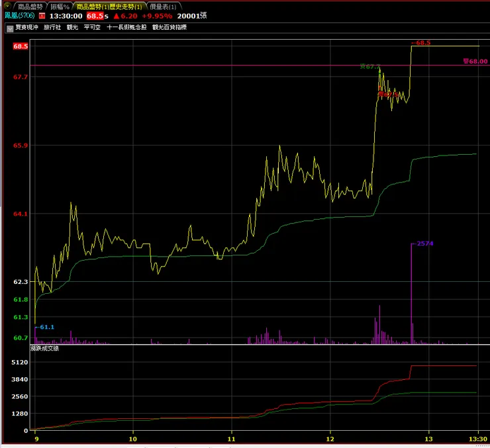
Task: Click the red 68.5 y-axis price label
Action: click(x=21, y=46)
